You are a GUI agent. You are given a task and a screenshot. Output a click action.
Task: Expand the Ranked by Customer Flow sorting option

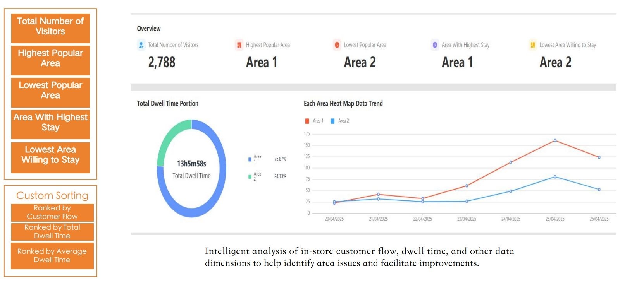tap(52, 212)
